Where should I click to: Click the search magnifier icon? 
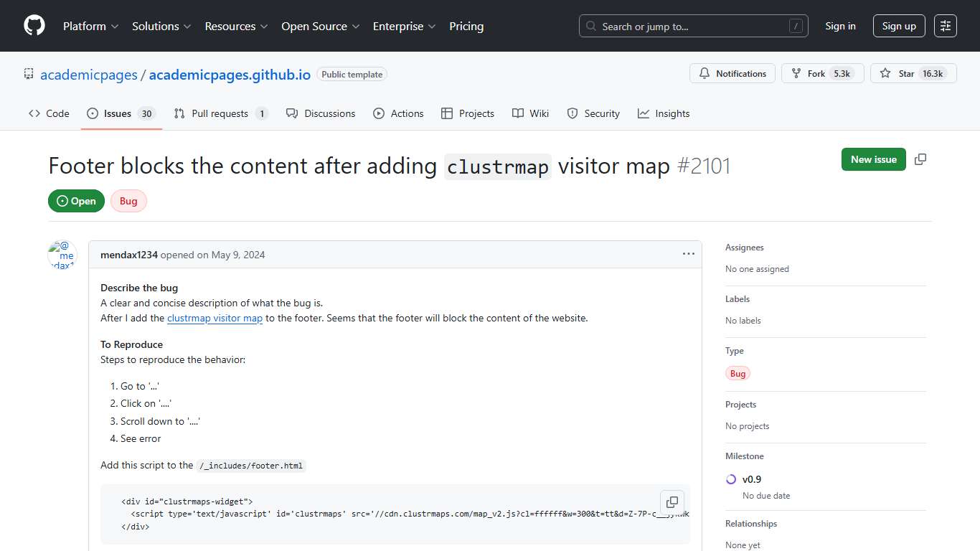point(590,26)
